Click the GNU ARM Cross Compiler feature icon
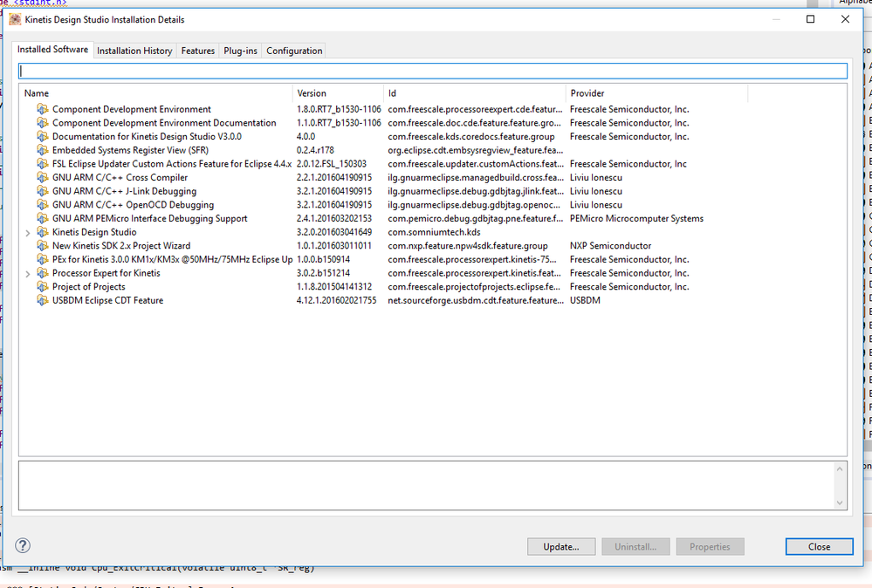 pos(43,177)
